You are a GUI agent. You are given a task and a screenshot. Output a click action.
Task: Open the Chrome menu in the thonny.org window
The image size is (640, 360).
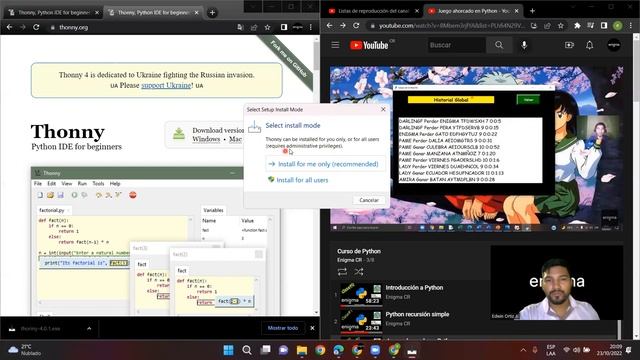pyautogui.click(x=311, y=27)
